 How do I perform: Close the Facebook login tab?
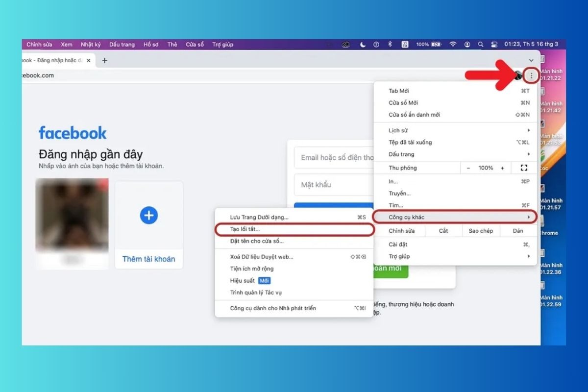point(89,60)
